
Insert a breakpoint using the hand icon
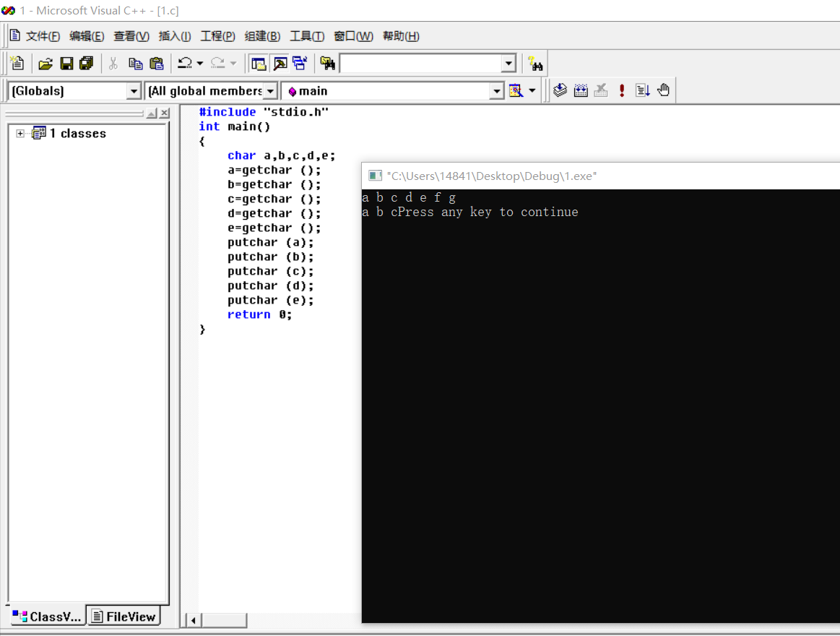pos(664,90)
